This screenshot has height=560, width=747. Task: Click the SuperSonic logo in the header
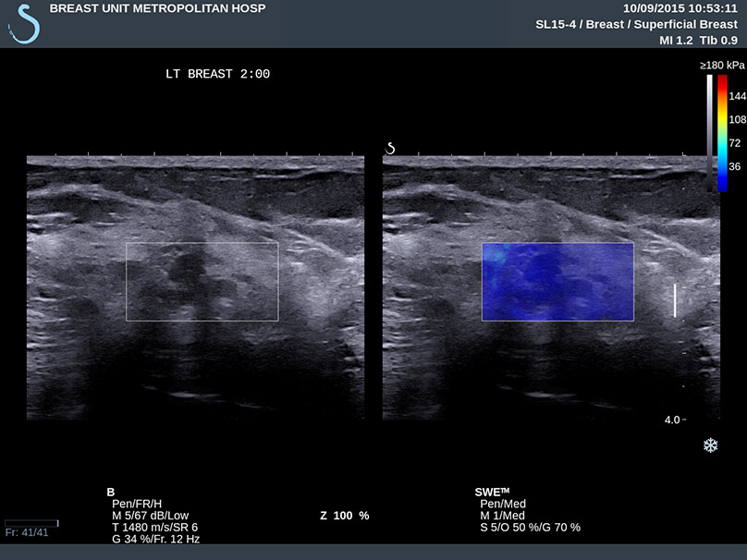click(23, 23)
